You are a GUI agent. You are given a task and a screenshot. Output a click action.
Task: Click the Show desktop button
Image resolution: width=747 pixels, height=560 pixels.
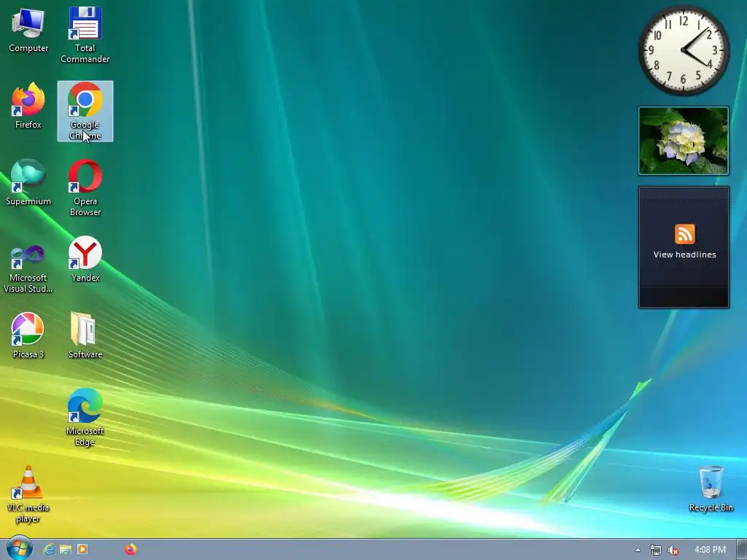pyautogui.click(x=742, y=550)
